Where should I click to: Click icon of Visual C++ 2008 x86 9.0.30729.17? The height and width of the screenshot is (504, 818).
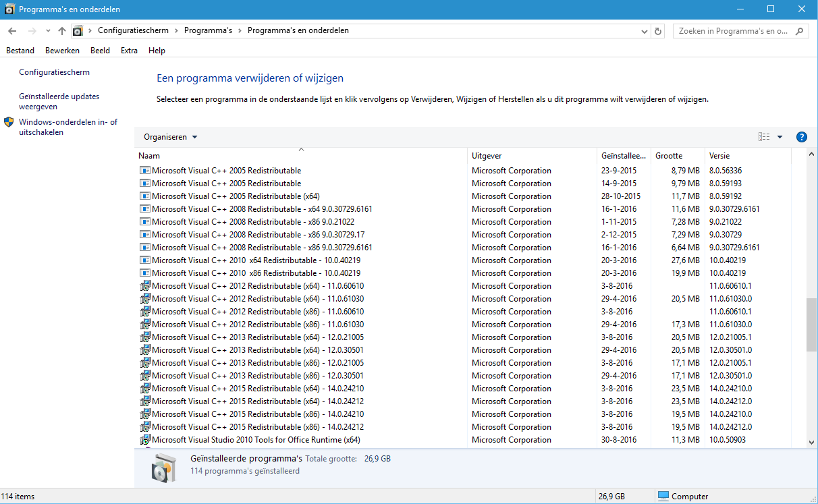point(145,235)
